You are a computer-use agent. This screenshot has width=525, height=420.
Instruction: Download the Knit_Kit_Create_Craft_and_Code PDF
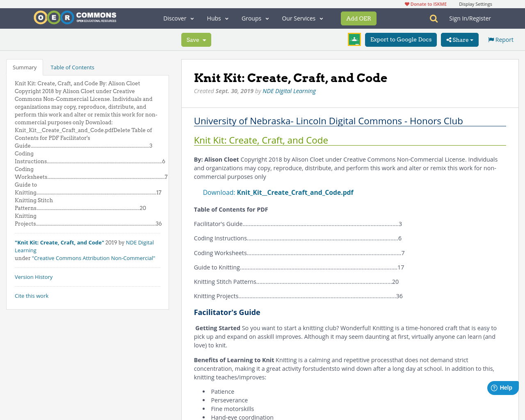(295, 192)
